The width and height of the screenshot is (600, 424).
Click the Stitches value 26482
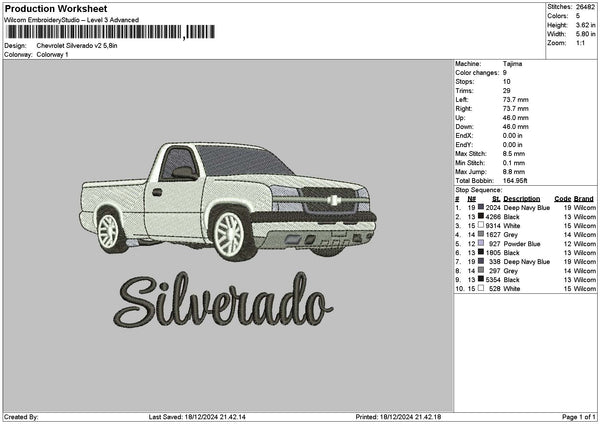pos(585,7)
